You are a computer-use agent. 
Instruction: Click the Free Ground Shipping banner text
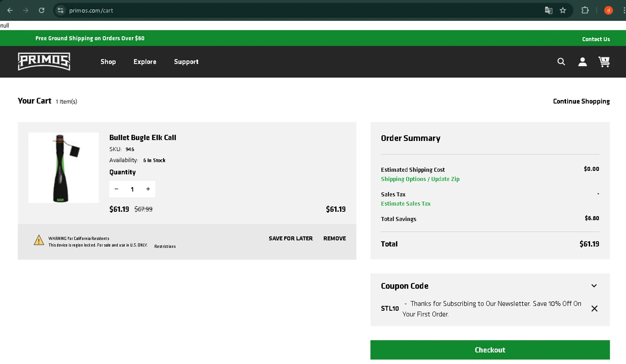coord(90,38)
